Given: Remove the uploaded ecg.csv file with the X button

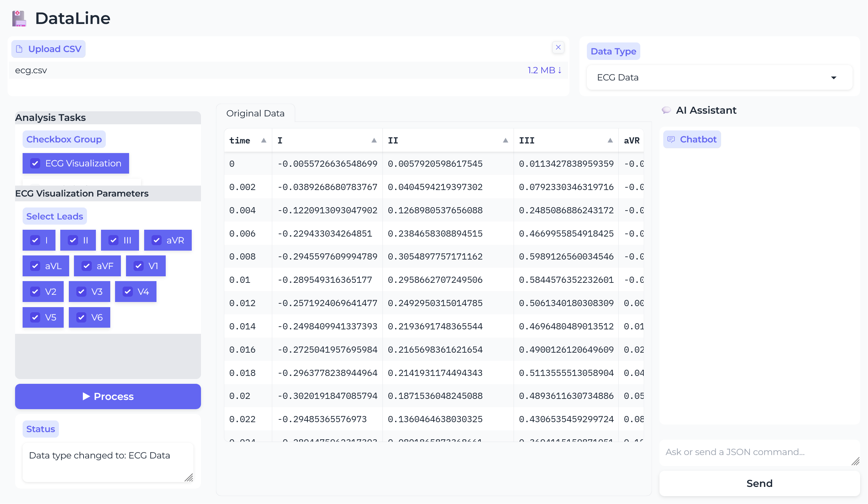Looking at the screenshot, I should (x=558, y=47).
